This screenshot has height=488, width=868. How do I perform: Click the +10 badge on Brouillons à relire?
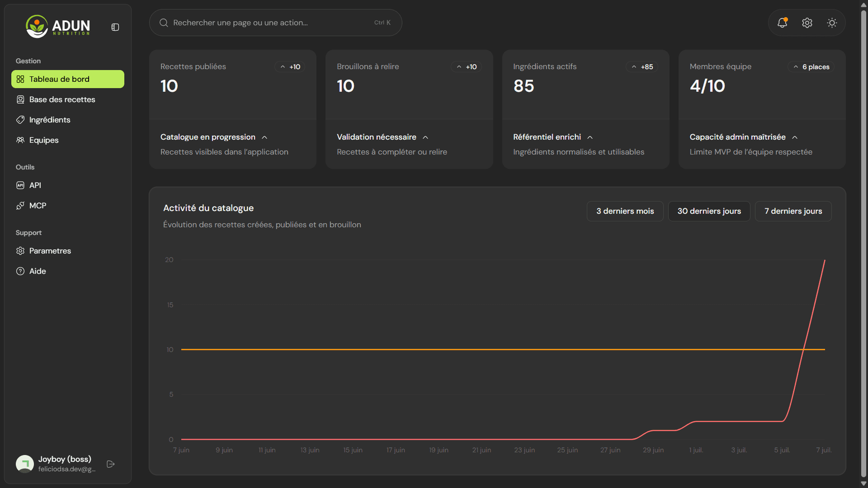coord(466,67)
